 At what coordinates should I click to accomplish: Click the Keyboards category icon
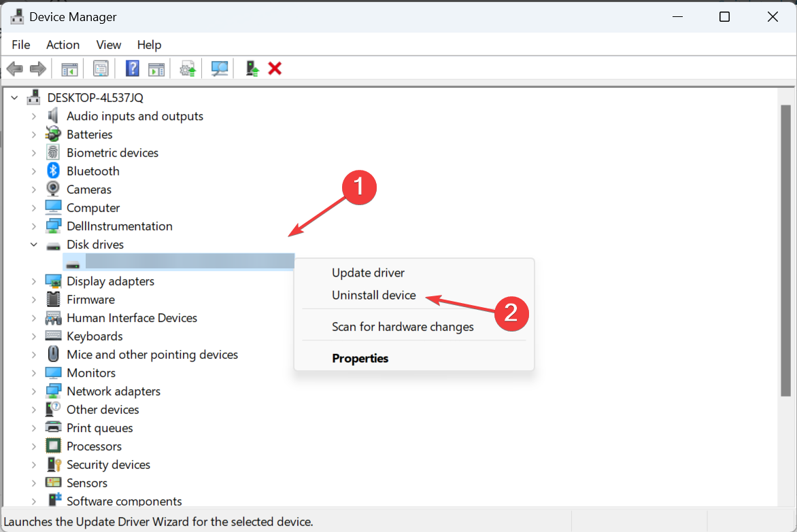(x=53, y=336)
